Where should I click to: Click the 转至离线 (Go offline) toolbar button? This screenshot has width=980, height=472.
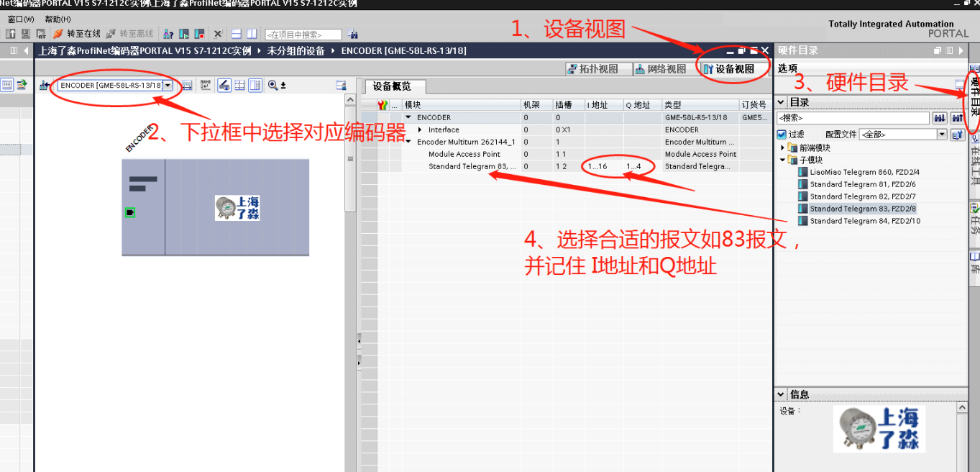coord(129,34)
